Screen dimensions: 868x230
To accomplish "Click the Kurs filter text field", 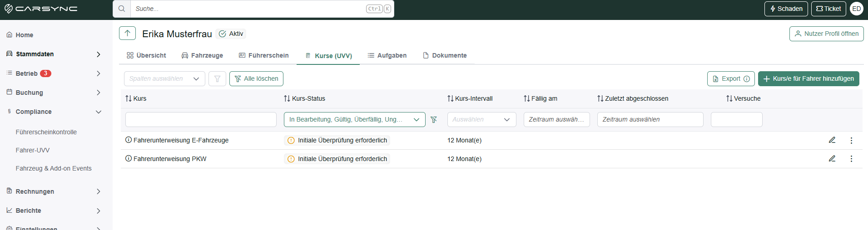I will [x=201, y=120].
